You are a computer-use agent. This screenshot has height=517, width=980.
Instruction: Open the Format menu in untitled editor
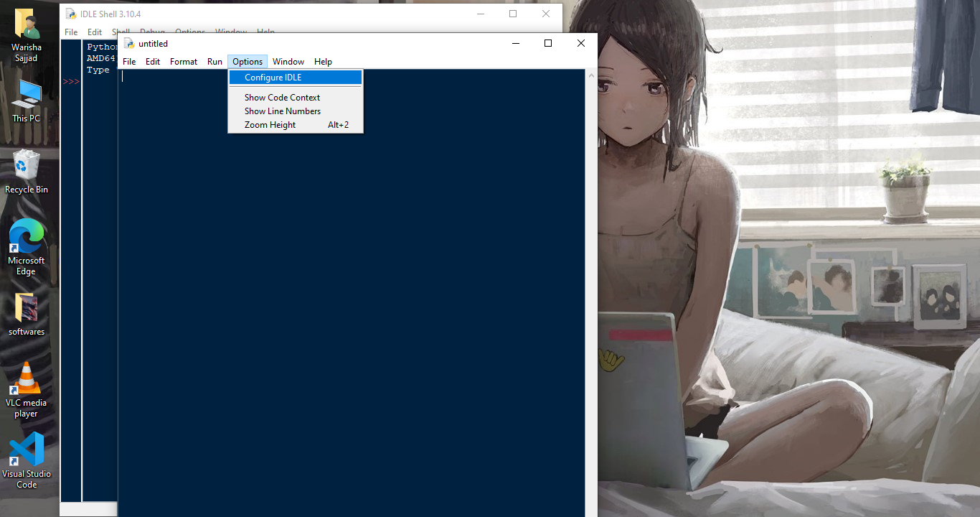tap(184, 62)
